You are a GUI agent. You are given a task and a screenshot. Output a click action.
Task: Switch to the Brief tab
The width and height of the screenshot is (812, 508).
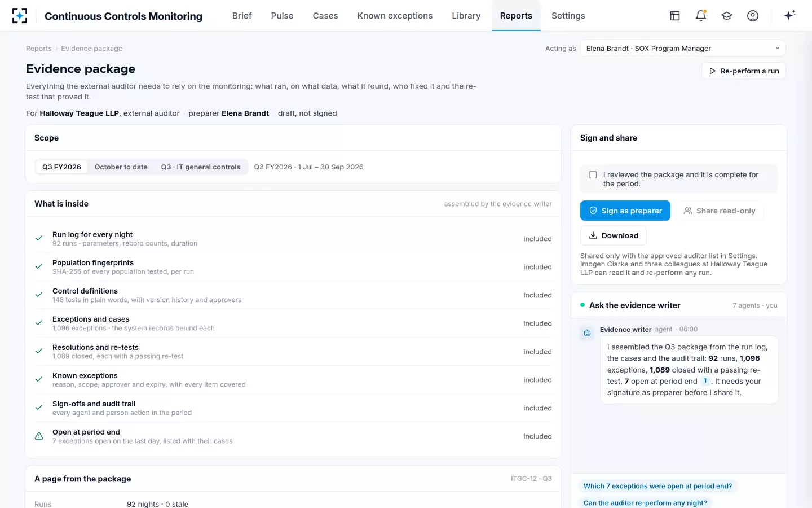click(x=242, y=16)
